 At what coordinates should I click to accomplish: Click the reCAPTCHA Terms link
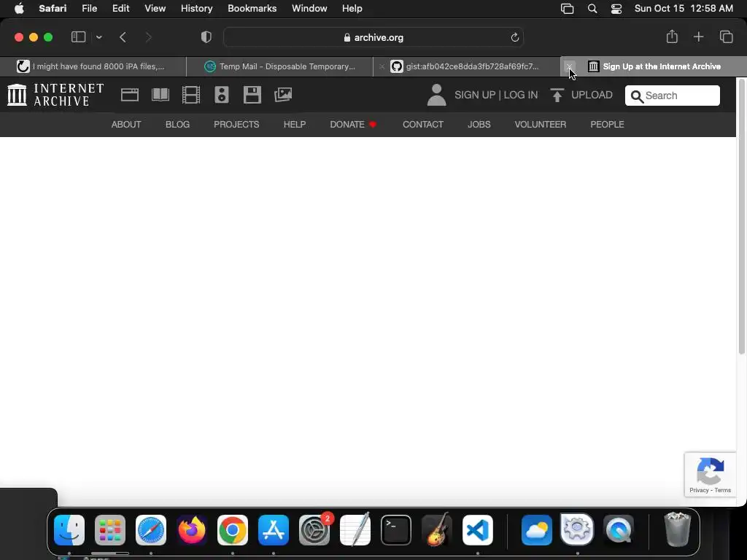[723, 490]
